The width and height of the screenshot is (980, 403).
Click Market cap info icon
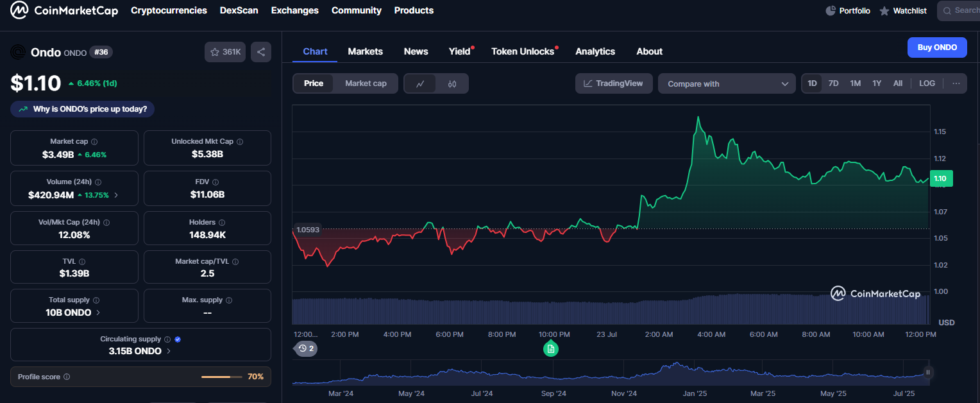[94, 142]
